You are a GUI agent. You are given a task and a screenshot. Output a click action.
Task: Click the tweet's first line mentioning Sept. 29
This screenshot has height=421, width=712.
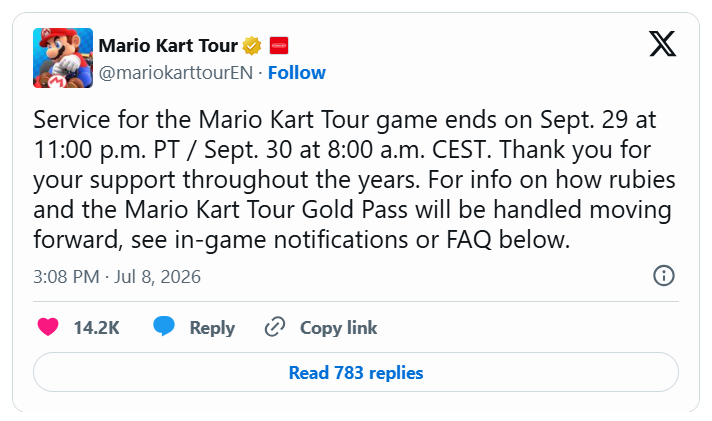pos(345,120)
